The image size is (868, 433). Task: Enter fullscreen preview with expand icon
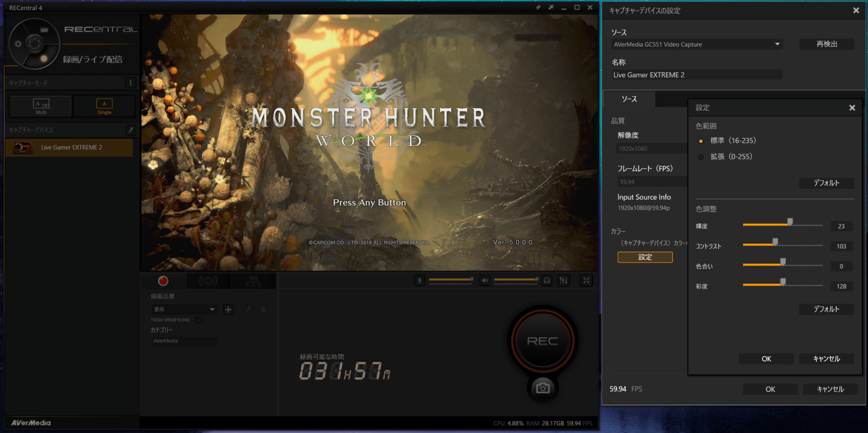586,281
